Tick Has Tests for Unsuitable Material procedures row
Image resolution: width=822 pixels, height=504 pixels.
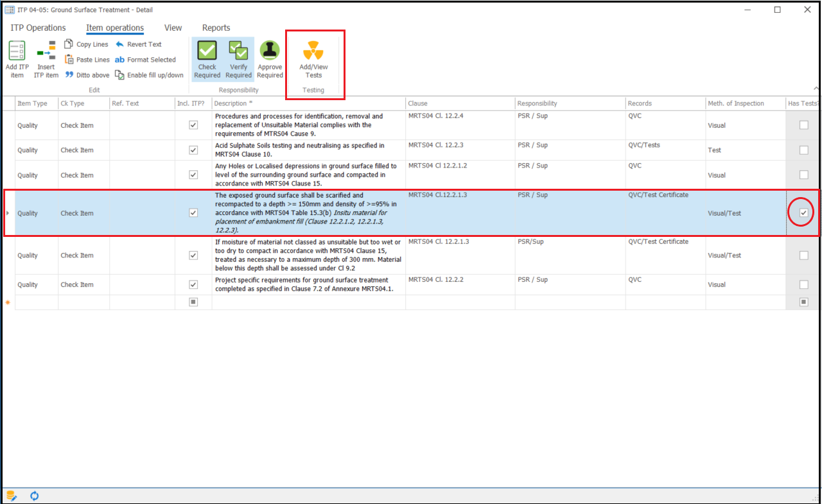(803, 125)
